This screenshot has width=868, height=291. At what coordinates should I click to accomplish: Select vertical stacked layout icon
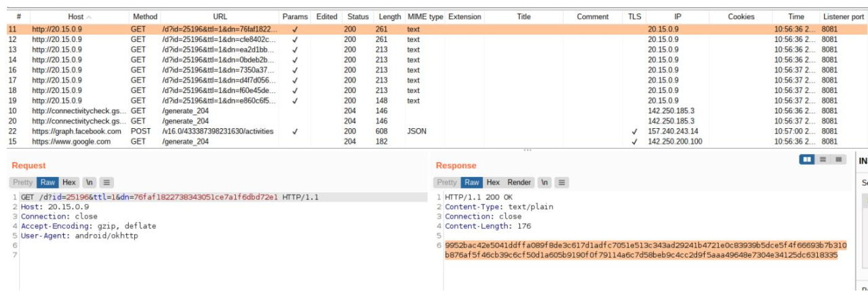pyautogui.click(x=823, y=159)
